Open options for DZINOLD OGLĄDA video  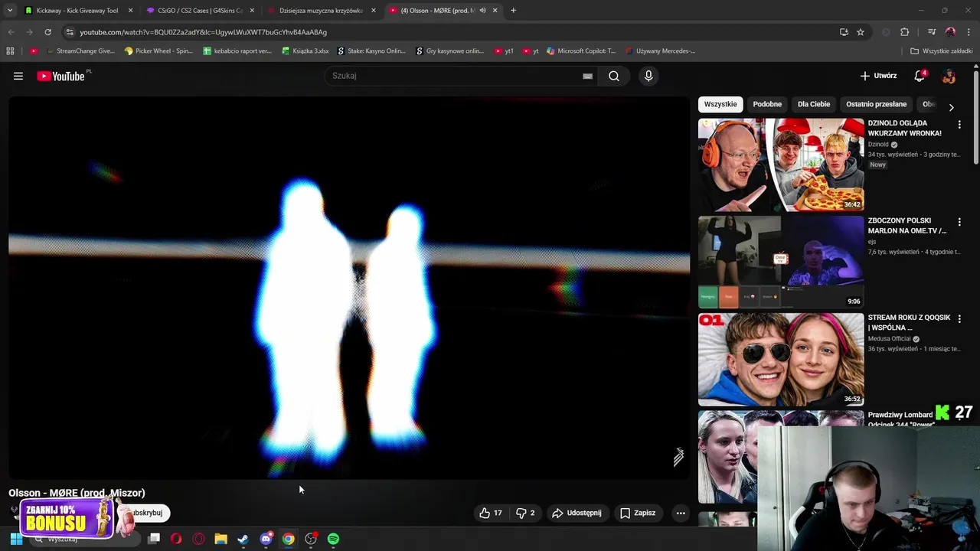tap(959, 124)
